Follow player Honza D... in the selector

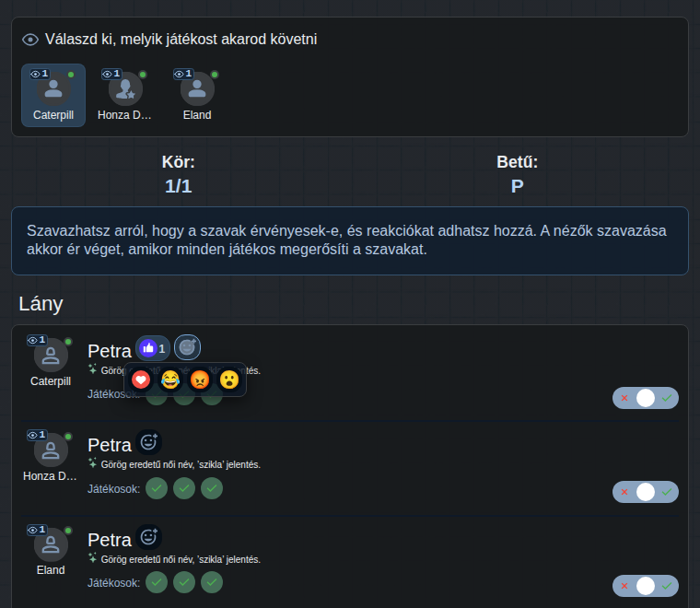125,96
